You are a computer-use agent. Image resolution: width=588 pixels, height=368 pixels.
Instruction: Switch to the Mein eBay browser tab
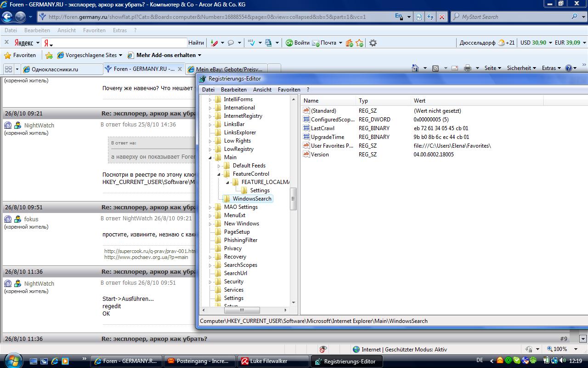(x=226, y=69)
